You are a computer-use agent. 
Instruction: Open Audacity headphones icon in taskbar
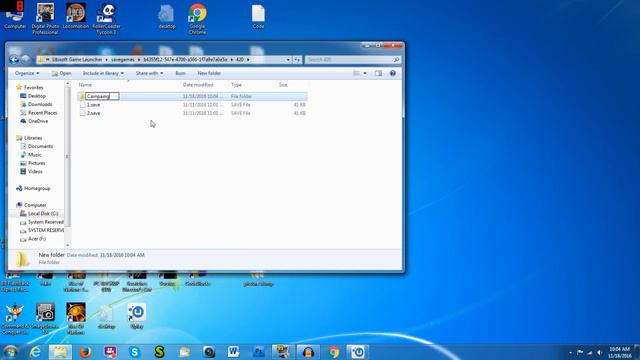point(308,352)
